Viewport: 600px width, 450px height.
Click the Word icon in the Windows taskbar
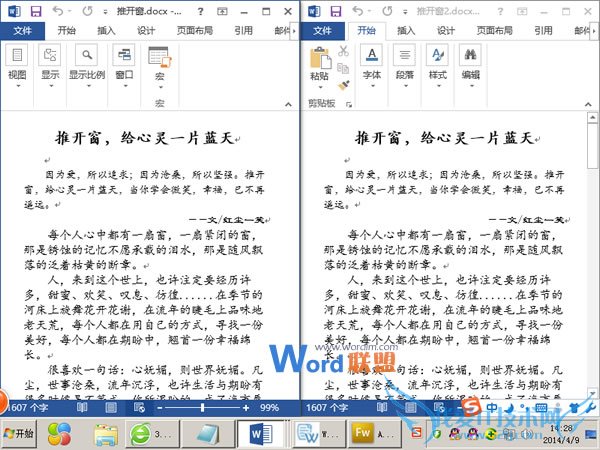click(x=261, y=434)
